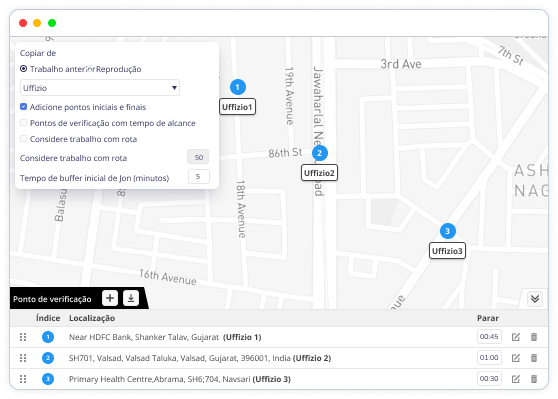Edit the Uffizio 2 checkpoint row
Viewport: 558px width, 399px height.
click(x=516, y=358)
